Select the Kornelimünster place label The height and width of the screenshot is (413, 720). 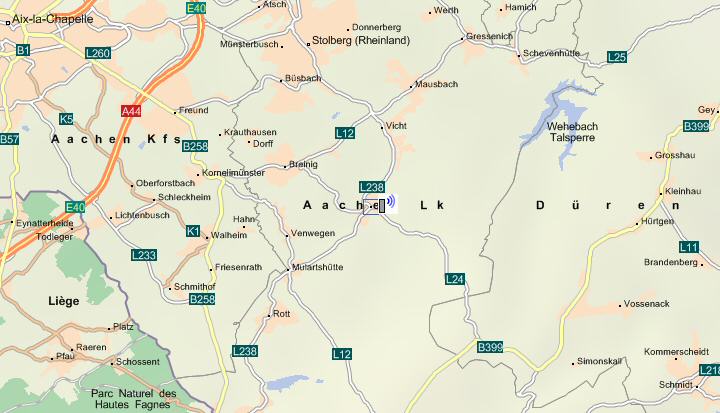tap(233, 173)
